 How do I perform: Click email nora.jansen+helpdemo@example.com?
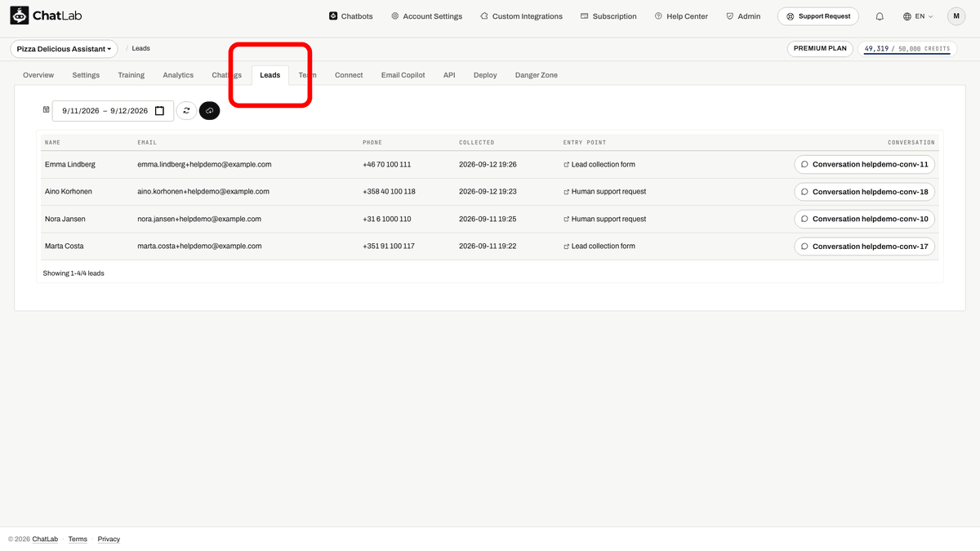point(199,219)
